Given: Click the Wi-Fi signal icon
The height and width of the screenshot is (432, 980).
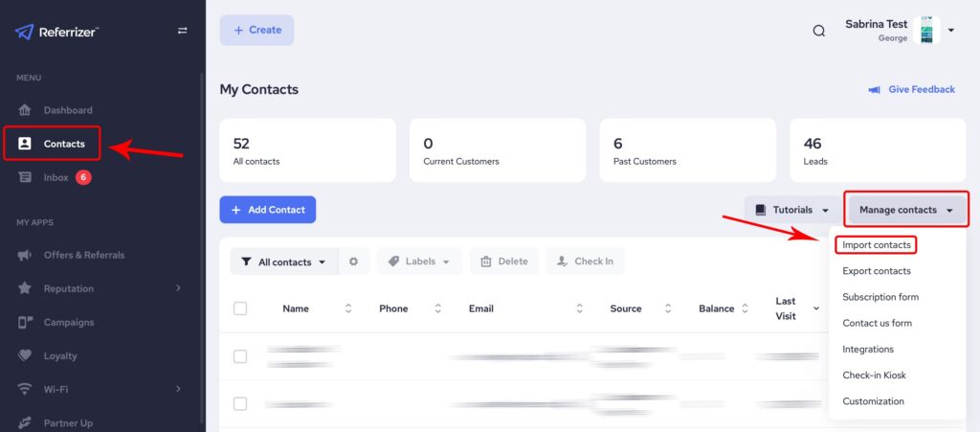Looking at the screenshot, I should [x=25, y=389].
